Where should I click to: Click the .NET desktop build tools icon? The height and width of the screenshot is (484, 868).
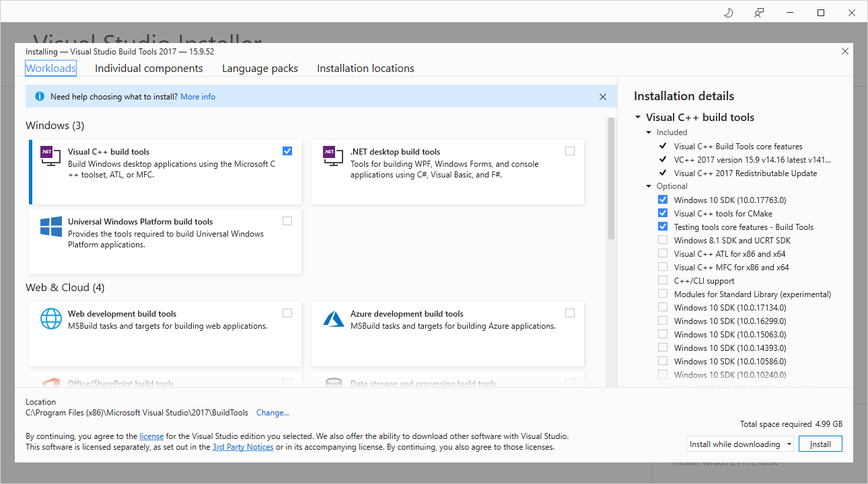click(333, 157)
